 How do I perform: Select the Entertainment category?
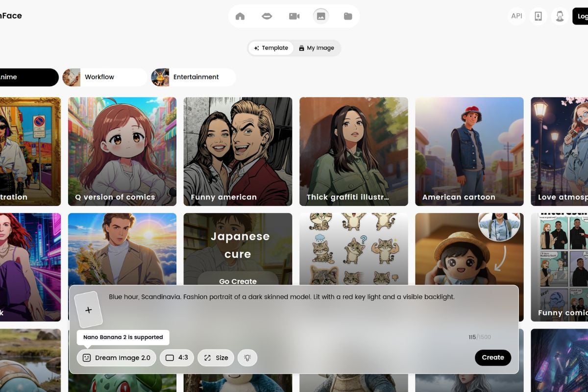(194, 77)
